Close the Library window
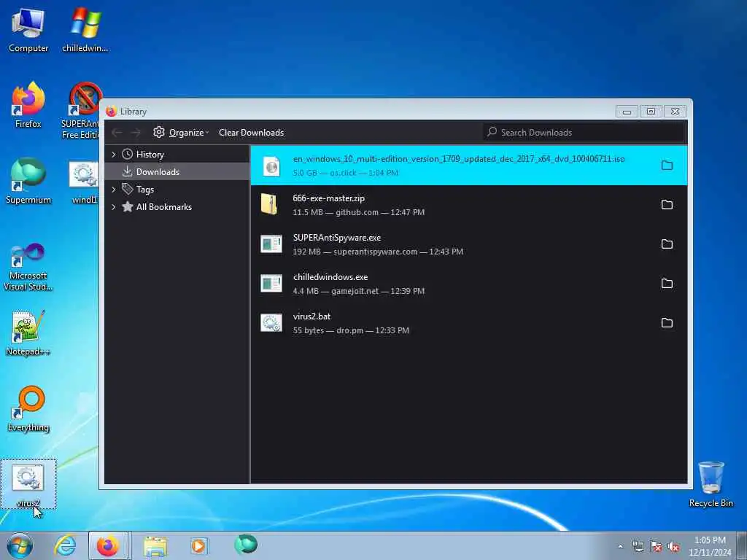 coord(675,112)
